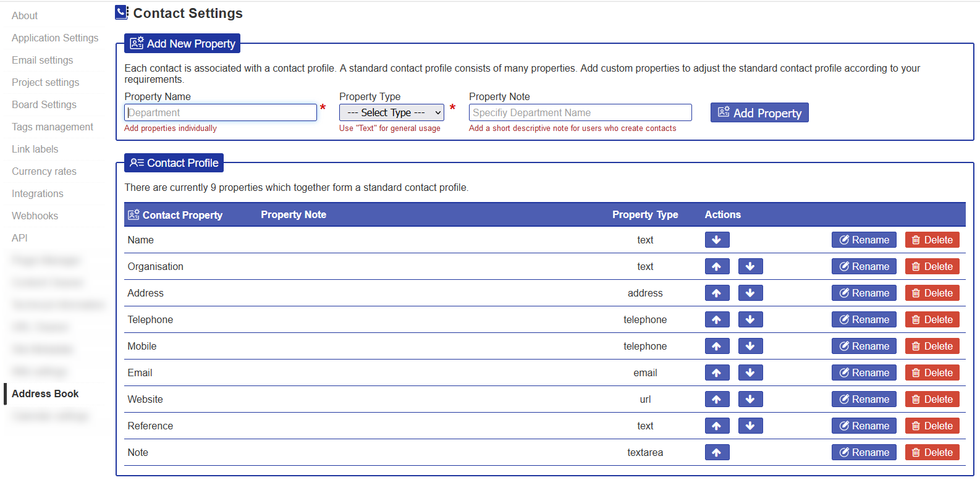Move Name property down with arrow
The height and width of the screenshot is (480, 980).
pyautogui.click(x=717, y=240)
